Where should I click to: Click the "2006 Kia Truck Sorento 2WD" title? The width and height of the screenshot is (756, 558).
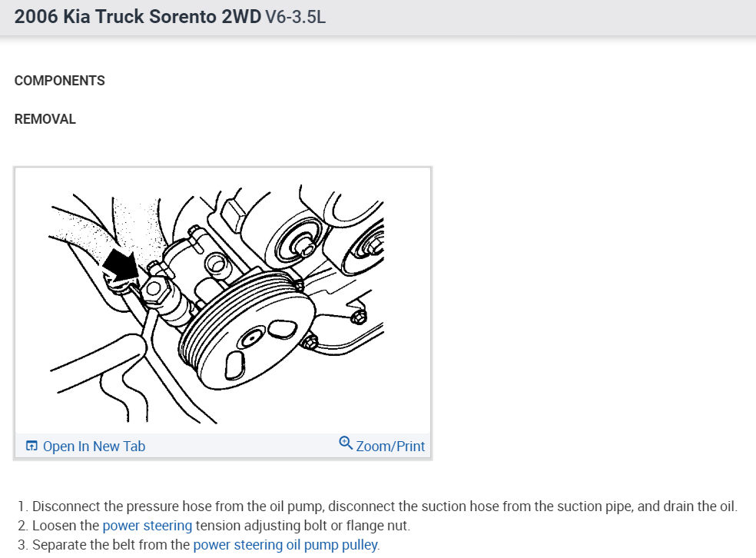tap(138, 16)
